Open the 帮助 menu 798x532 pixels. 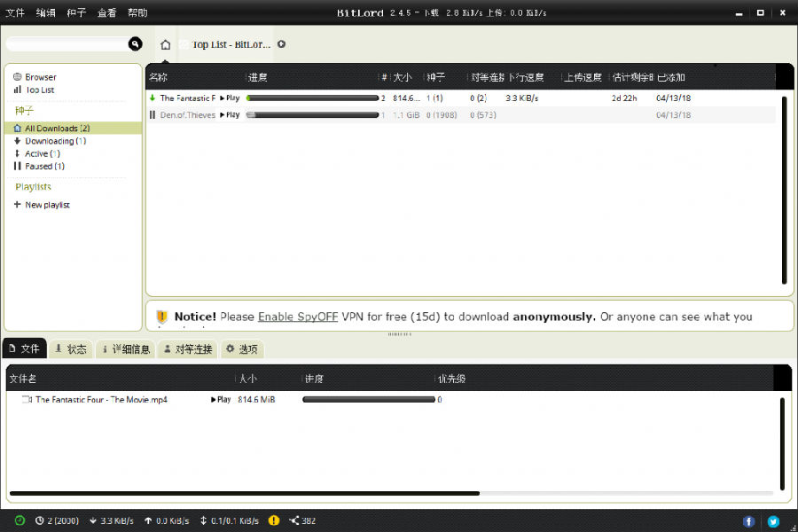(x=137, y=12)
